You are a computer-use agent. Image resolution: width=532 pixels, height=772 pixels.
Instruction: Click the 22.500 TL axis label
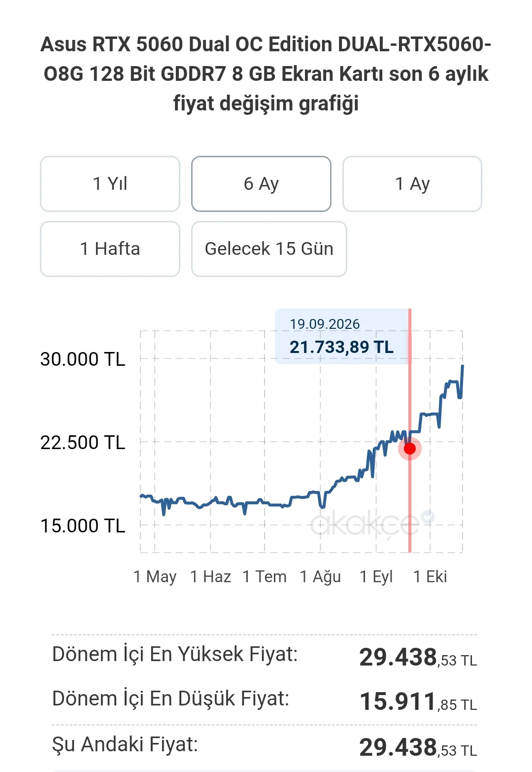point(83,443)
